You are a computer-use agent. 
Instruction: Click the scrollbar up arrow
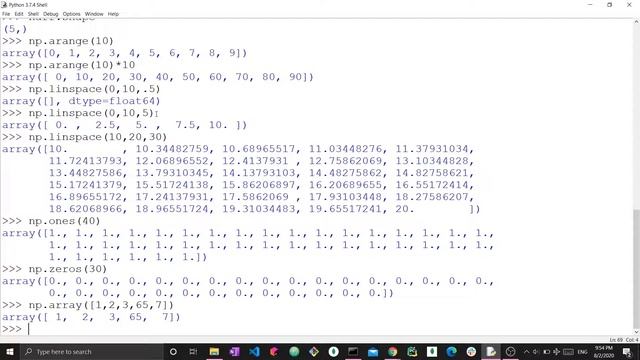point(636,22)
